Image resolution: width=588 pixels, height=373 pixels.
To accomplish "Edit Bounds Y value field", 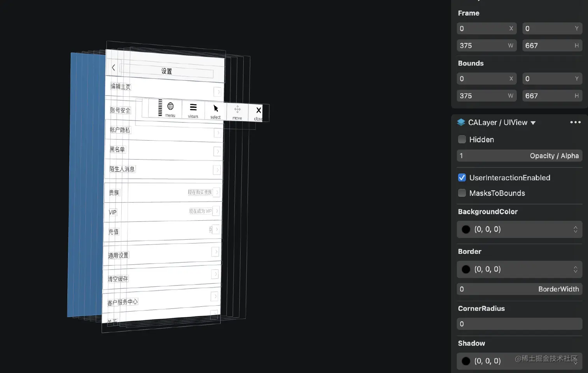I will pos(552,78).
